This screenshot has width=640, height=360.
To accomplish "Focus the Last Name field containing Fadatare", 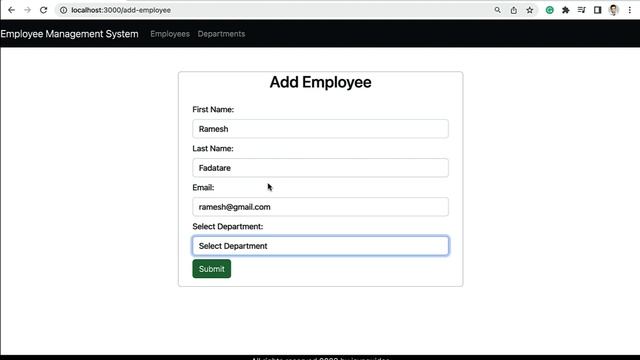I will (x=320, y=168).
